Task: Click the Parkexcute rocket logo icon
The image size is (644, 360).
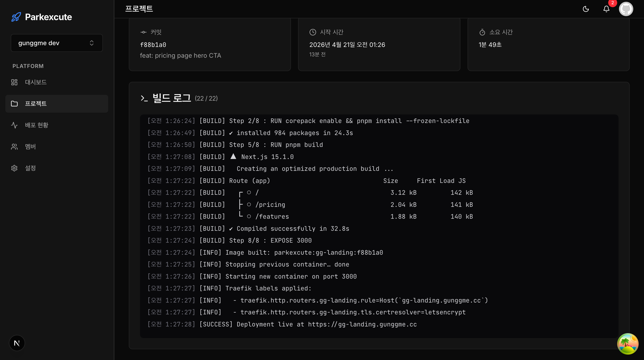Action: tap(16, 17)
